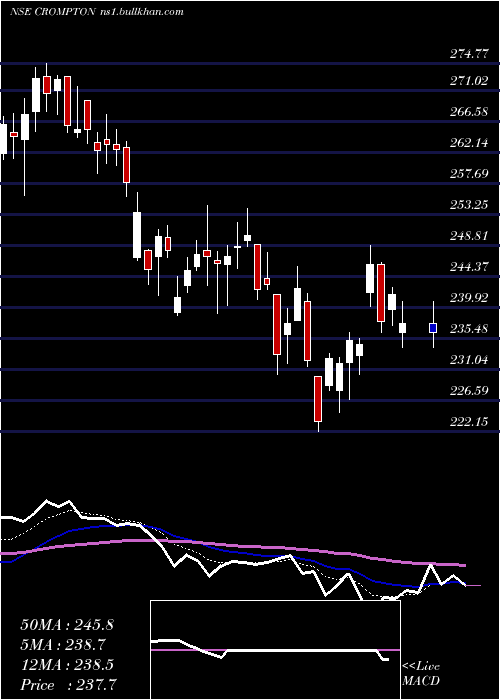Click the 262.14 price level label

468,143
